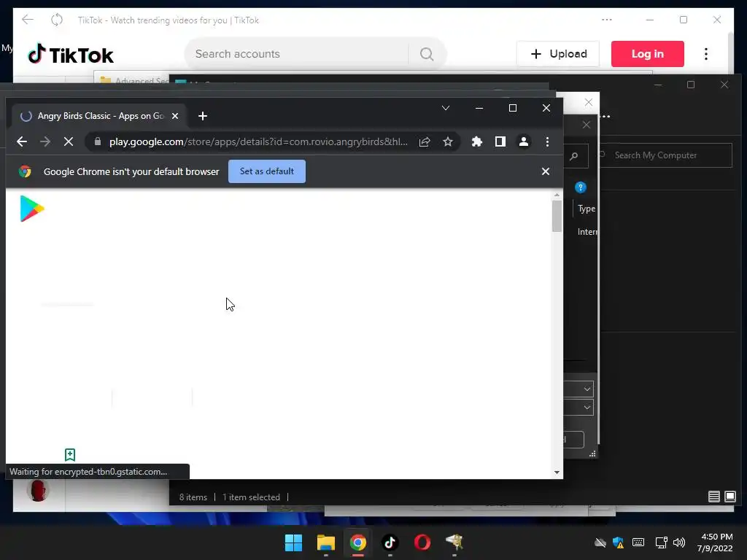The height and width of the screenshot is (560, 747).
Task: Toggle Chrome side panel icon
Action: [x=500, y=141]
